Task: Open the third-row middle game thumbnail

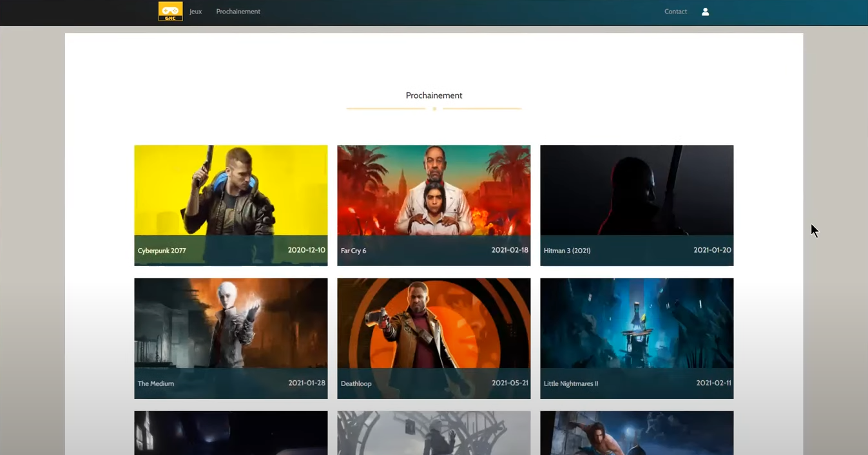Action: (x=434, y=433)
